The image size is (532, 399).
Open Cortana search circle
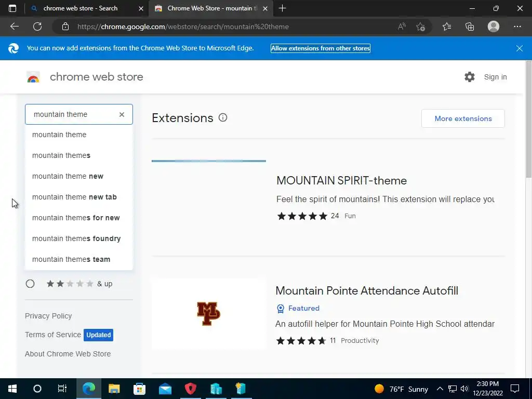[37, 389]
